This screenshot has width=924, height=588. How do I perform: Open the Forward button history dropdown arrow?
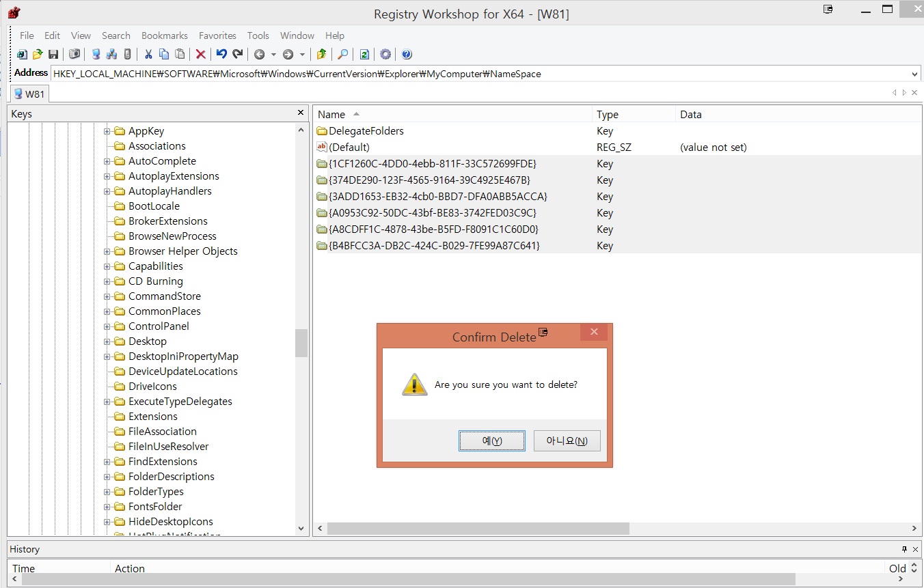tap(302, 55)
